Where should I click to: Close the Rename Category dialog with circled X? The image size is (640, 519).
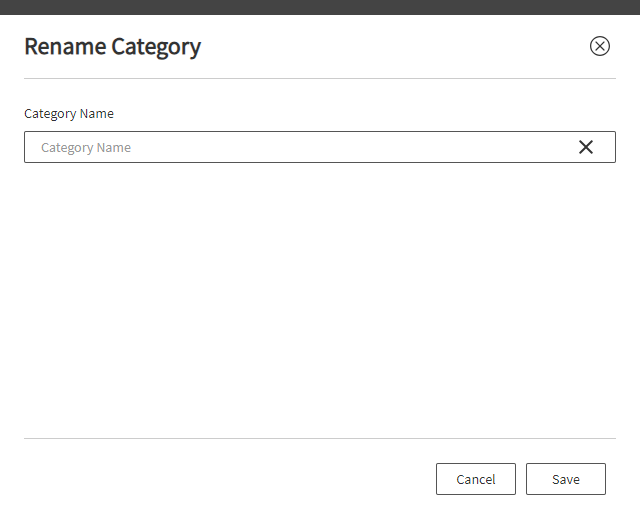click(600, 46)
